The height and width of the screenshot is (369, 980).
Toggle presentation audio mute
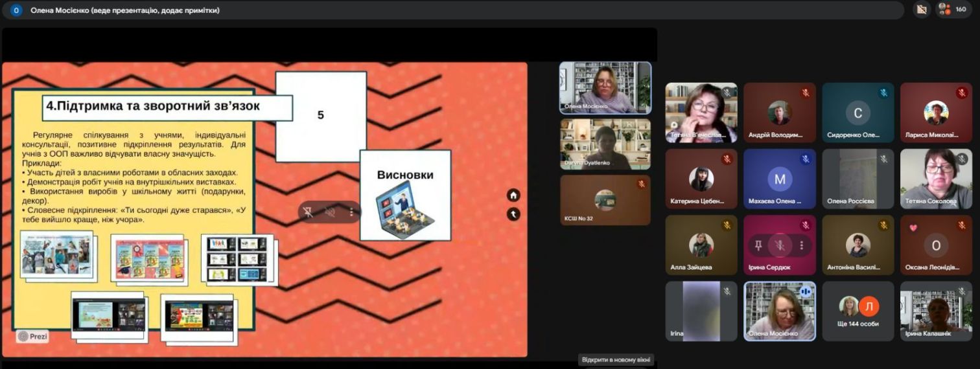pyautogui.click(x=330, y=212)
